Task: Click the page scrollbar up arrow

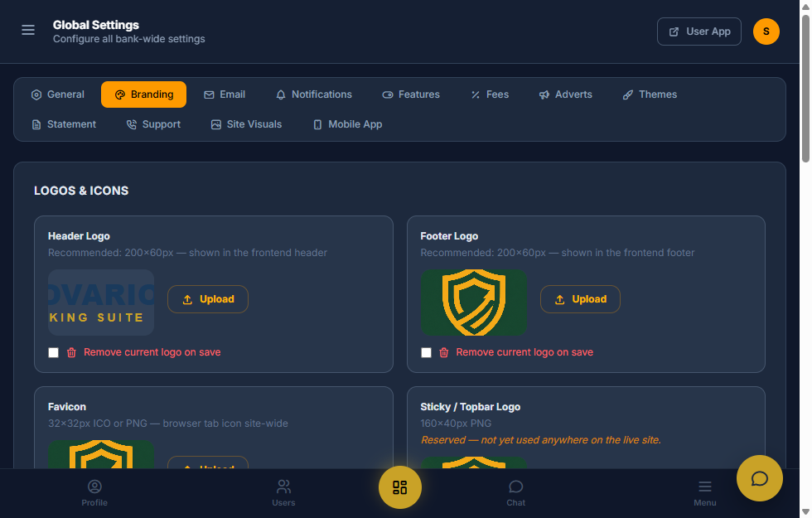Action: [x=805, y=6]
